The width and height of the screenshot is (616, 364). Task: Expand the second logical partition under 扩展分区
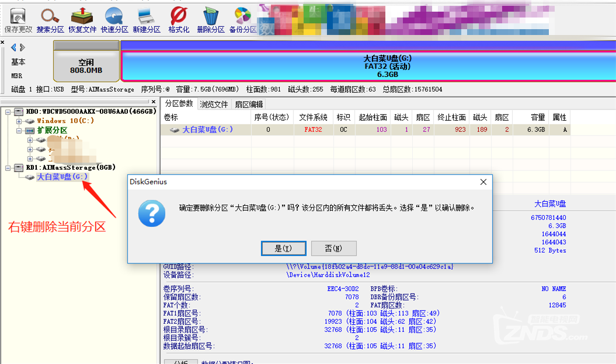[x=30, y=149]
